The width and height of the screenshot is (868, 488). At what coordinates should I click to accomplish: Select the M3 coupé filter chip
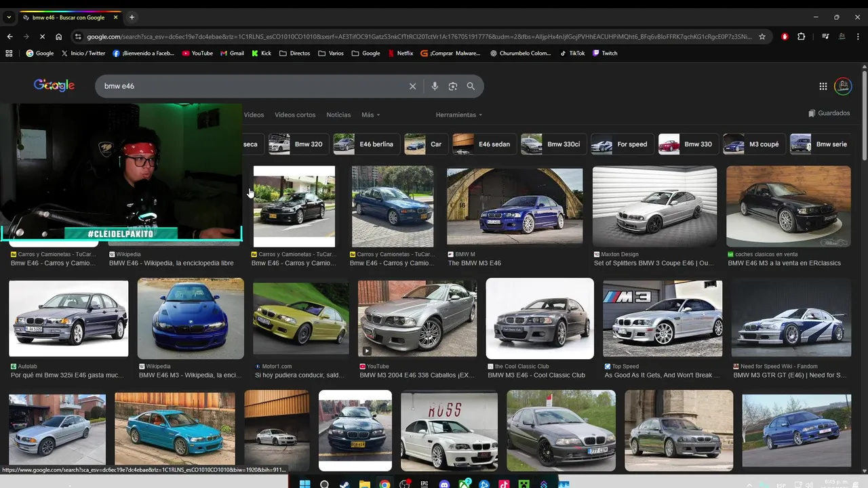pyautogui.click(x=753, y=144)
